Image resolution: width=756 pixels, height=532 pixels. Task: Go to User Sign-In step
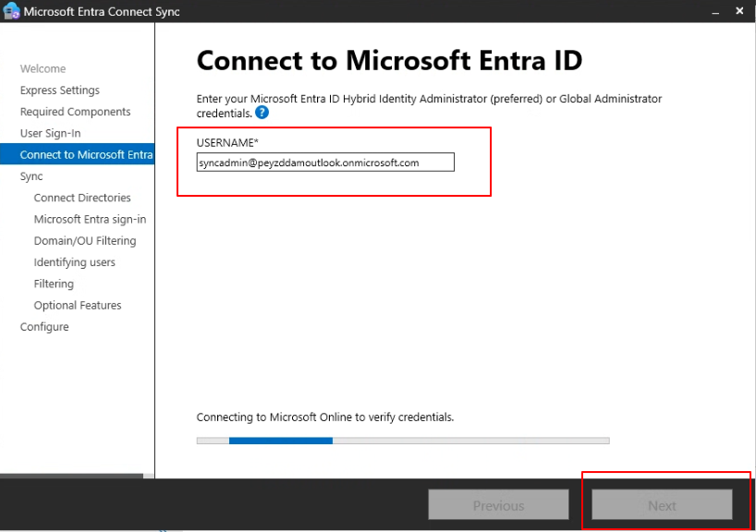point(50,134)
